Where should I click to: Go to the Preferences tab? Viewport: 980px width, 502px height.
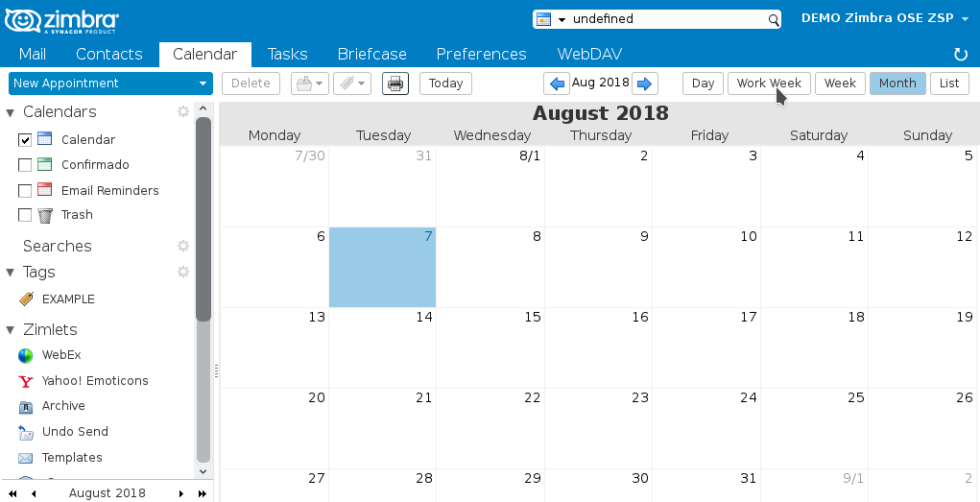pos(481,55)
